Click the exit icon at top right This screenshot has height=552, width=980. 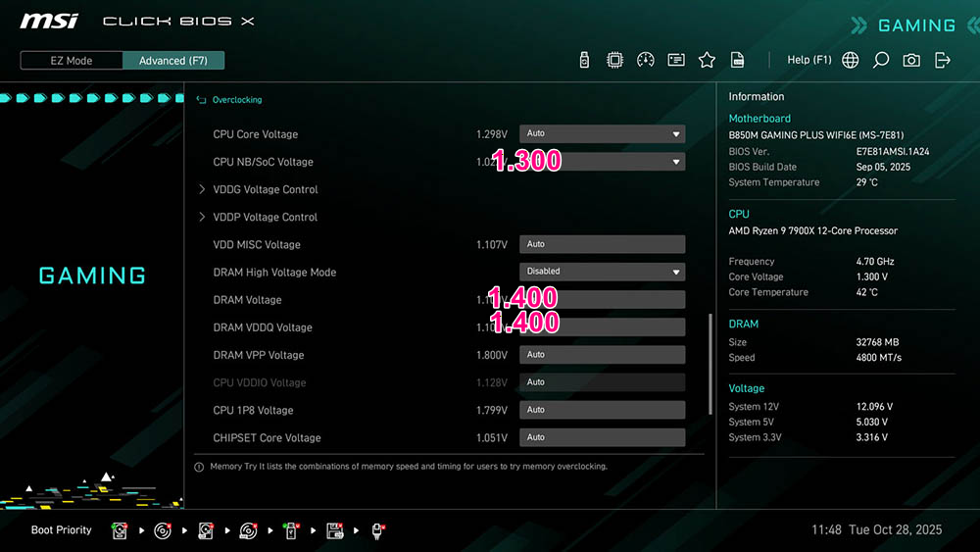click(x=942, y=60)
